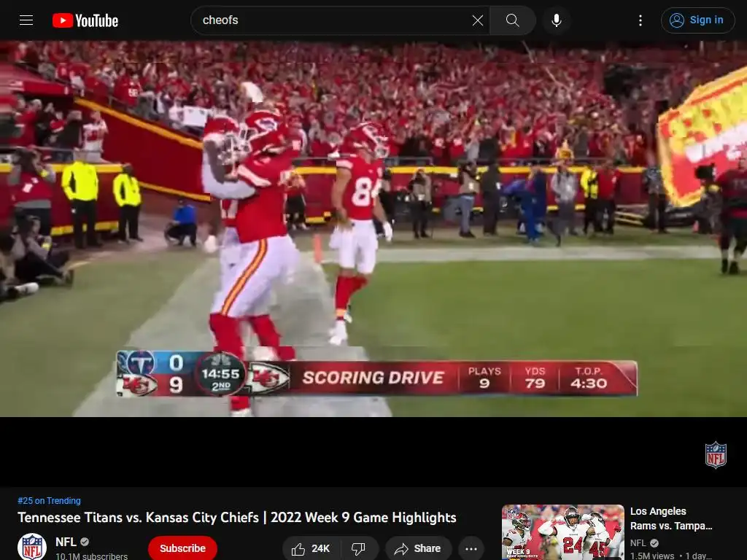Open the NFL channel name link
Viewport: 747px width, 560px height.
[66, 542]
